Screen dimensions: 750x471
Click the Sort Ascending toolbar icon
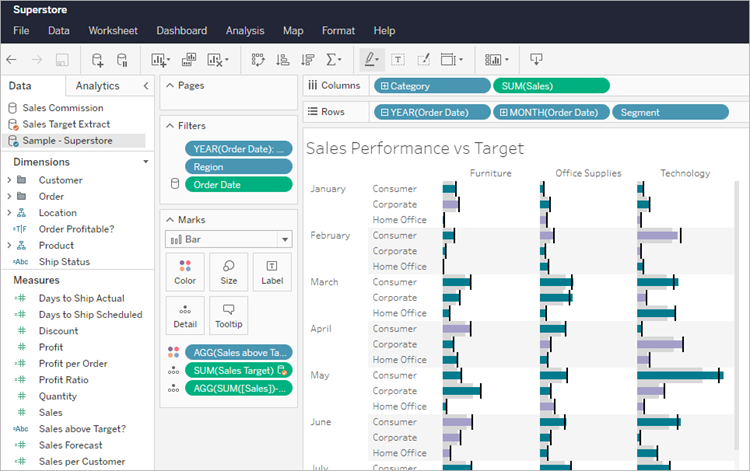[283, 60]
